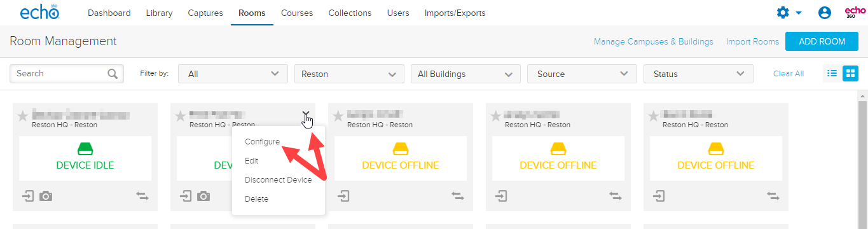Viewport: 868px width, 229px height.
Task: Click the page scrollbar up arrow
Action: 862,96
